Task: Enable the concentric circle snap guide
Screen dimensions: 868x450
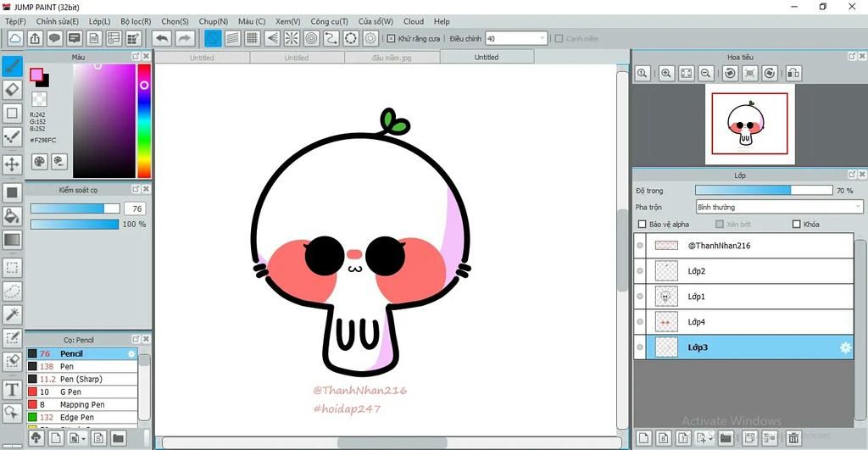Action: coord(312,39)
